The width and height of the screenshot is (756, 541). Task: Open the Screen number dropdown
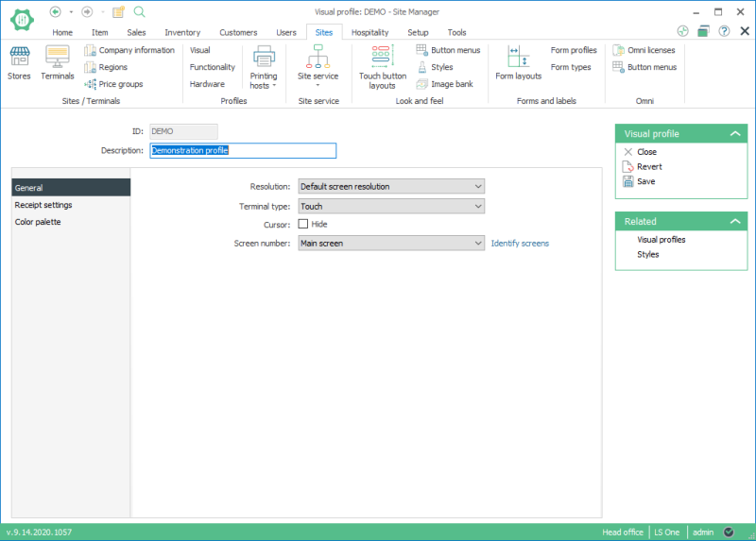(x=391, y=244)
